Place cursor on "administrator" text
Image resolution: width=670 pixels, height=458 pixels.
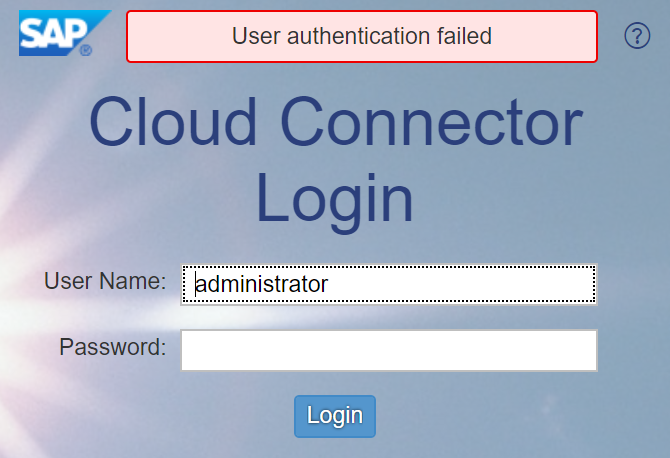pos(262,284)
